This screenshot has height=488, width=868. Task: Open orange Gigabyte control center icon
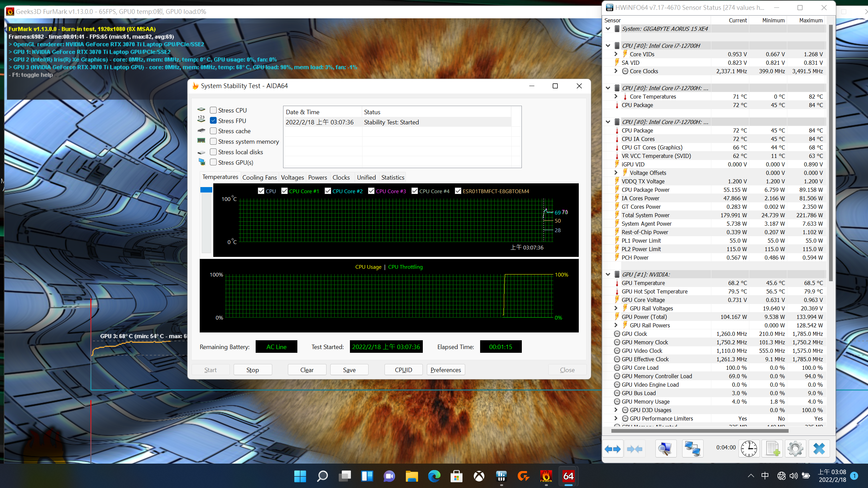click(524, 476)
